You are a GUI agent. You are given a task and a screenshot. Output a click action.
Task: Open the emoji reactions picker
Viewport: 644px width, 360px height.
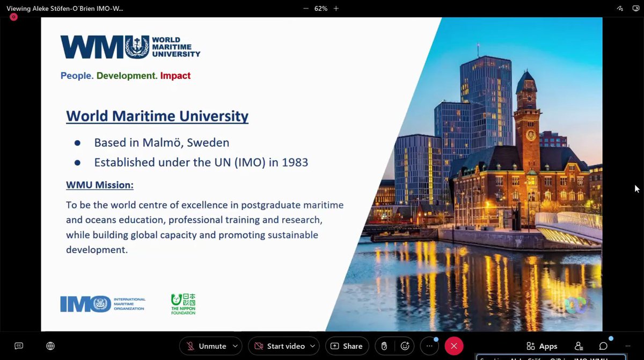point(405,346)
